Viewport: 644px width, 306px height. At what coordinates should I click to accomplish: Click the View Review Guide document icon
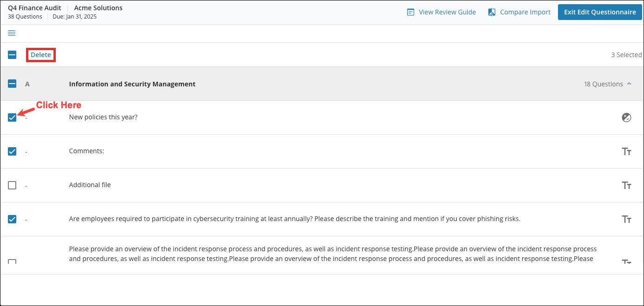411,12
